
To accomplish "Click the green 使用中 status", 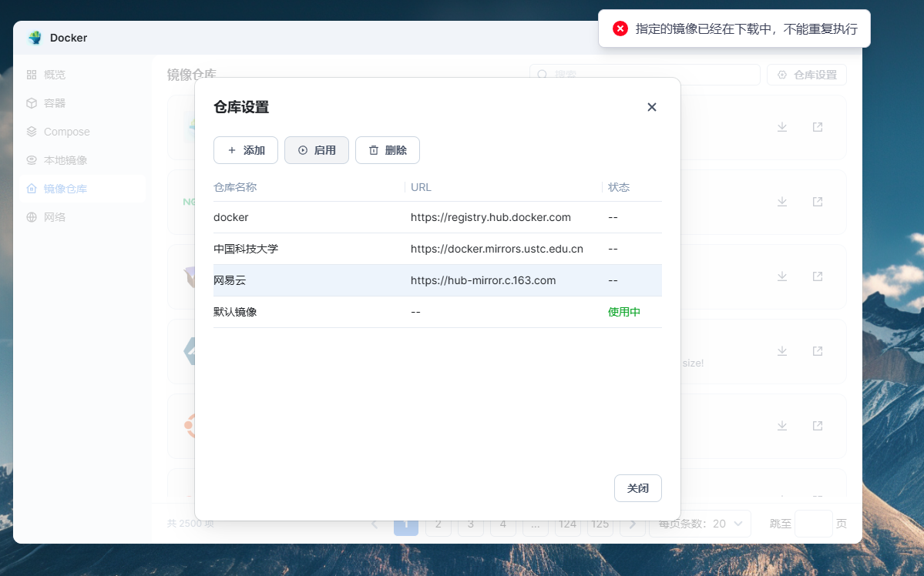I will tap(624, 312).
